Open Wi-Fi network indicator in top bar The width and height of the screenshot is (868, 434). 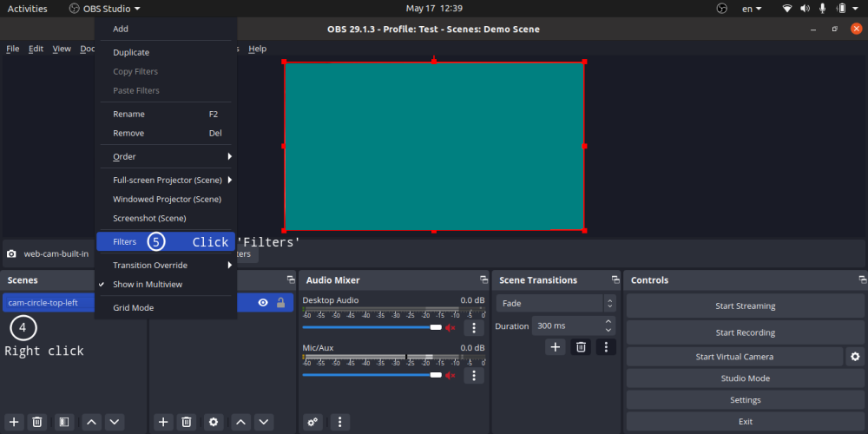pos(786,9)
